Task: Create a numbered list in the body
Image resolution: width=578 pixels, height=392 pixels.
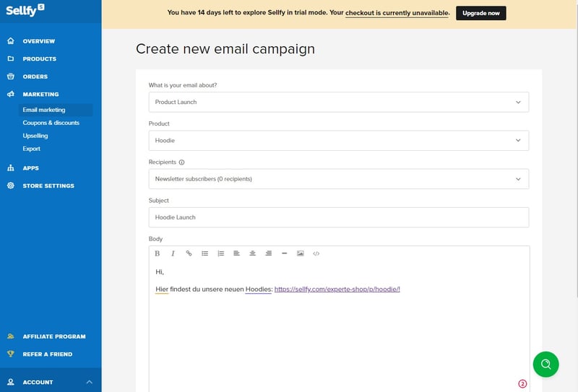Action: click(221, 253)
